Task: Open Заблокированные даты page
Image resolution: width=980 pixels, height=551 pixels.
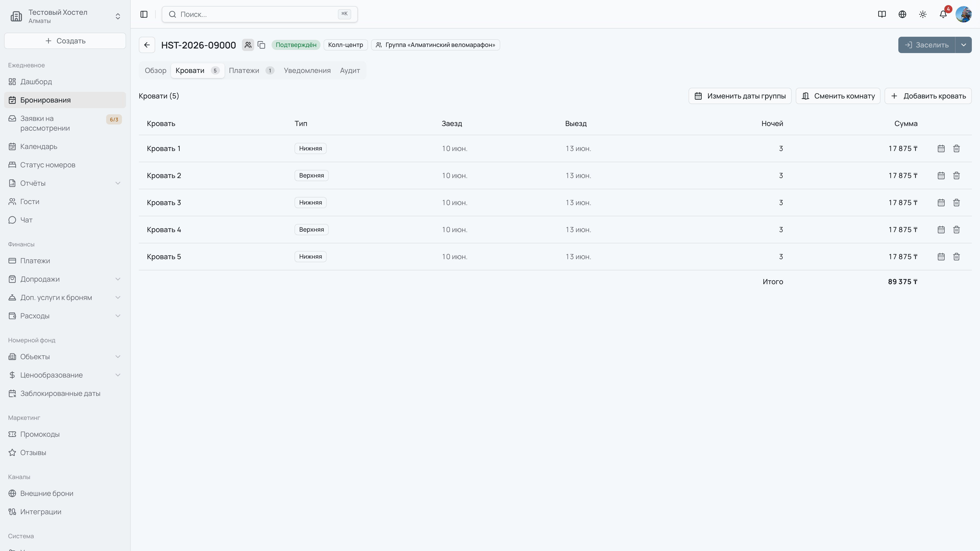Action: point(65,394)
